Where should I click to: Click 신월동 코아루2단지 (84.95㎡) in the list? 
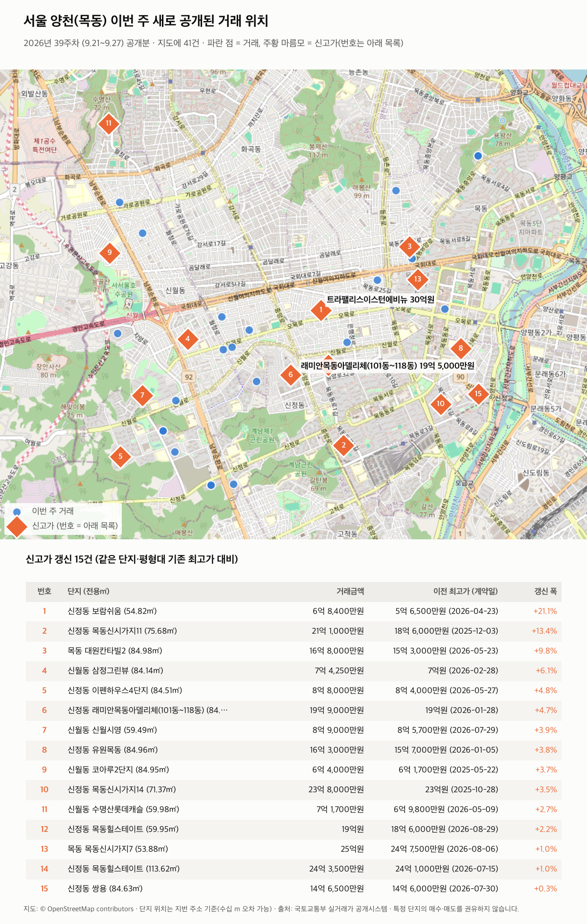(x=293, y=770)
